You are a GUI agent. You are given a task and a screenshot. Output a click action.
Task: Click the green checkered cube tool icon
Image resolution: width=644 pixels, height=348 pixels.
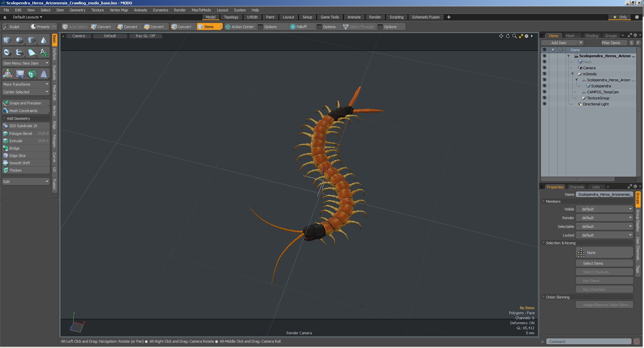pyautogui.click(x=32, y=74)
